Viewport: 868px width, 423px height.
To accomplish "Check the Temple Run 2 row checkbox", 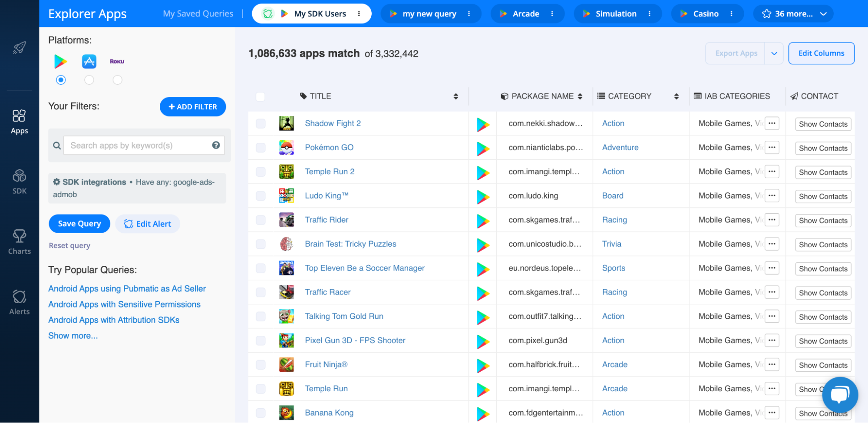I will tap(261, 172).
